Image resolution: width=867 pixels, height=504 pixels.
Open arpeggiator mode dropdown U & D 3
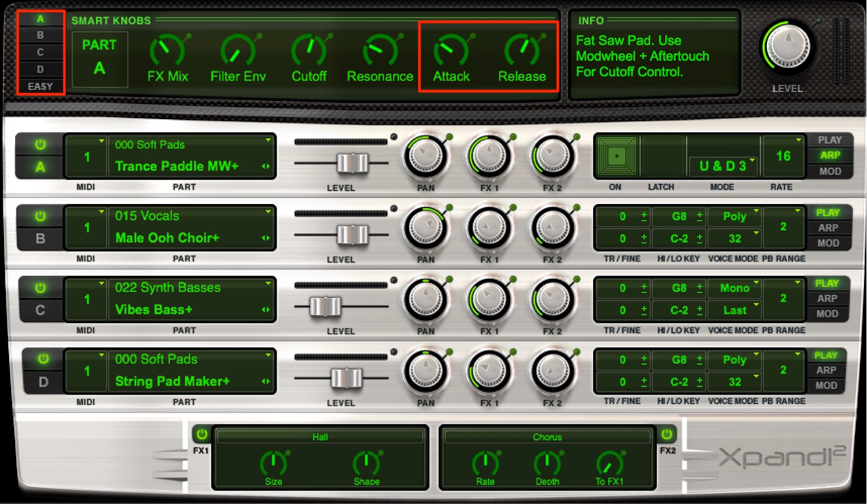(724, 166)
